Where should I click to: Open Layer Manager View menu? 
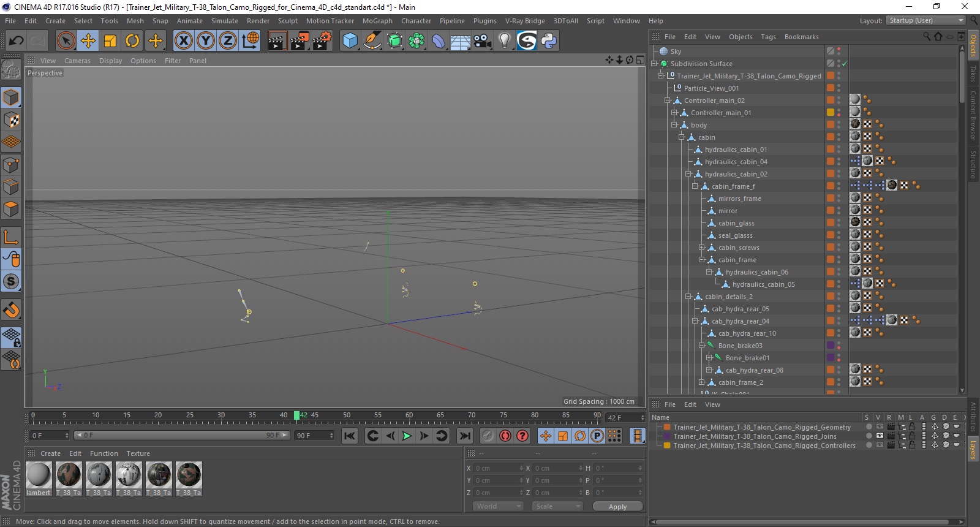(x=712, y=404)
